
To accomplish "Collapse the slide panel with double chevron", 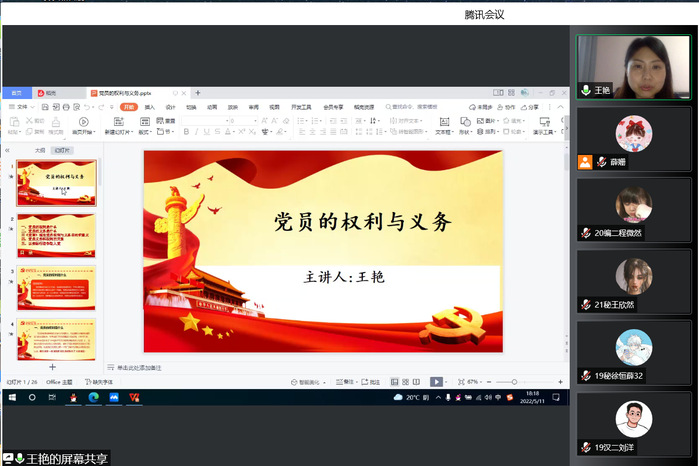I will click(x=7, y=150).
